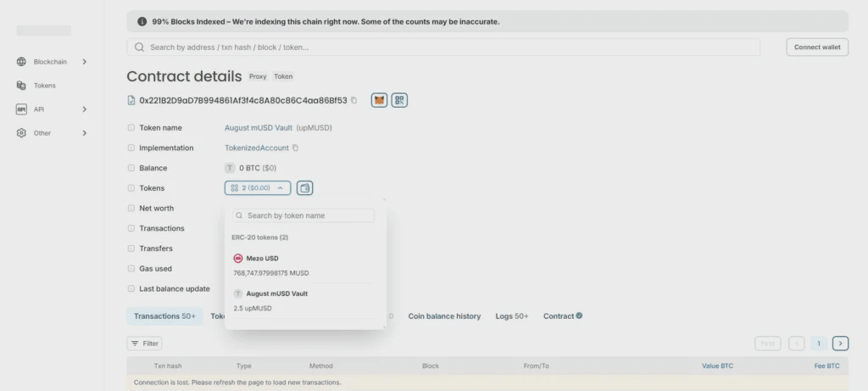Image resolution: width=868 pixels, height=391 pixels.
Task: Click the contract address text 0x221B2D9a…
Action: (x=243, y=100)
